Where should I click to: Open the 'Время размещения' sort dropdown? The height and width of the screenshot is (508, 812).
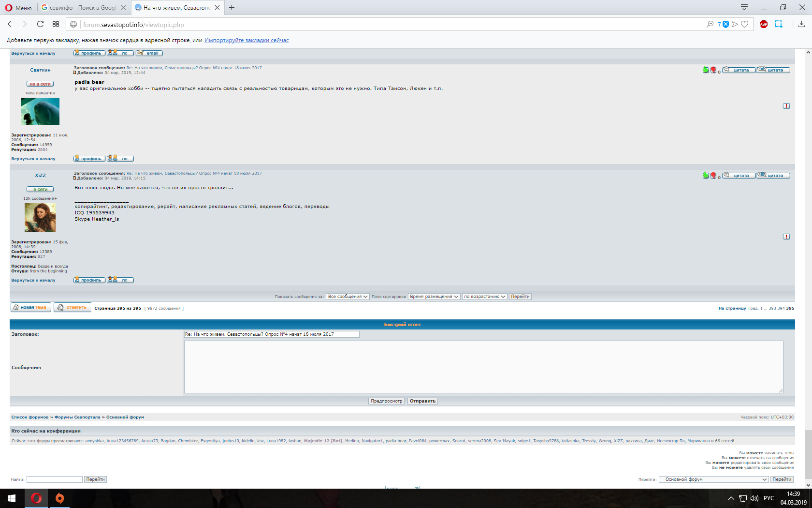pyautogui.click(x=434, y=297)
